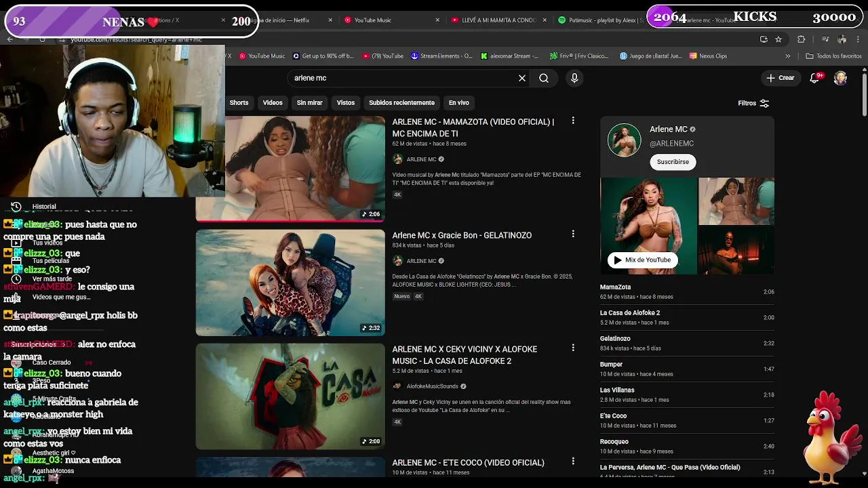Select the En vivo filter chip
The image size is (868, 488).
click(458, 102)
